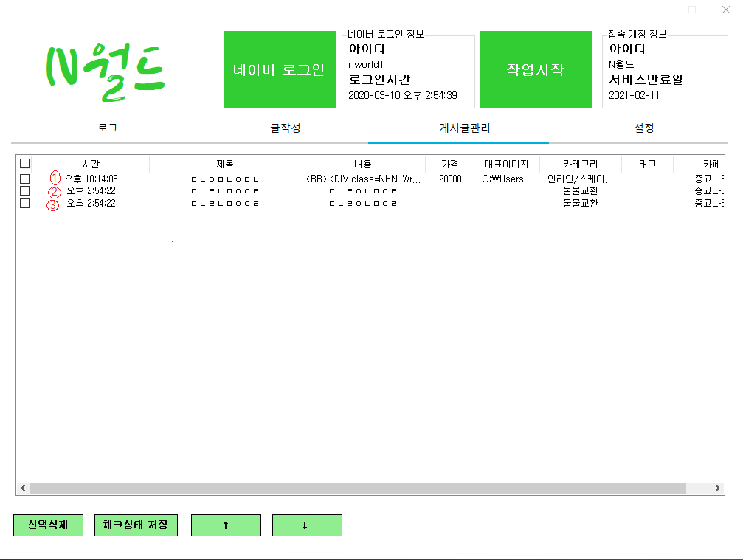Check the last row's checkbox, second 오후 2:54:22 entry
The image size is (743, 560).
point(24,203)
